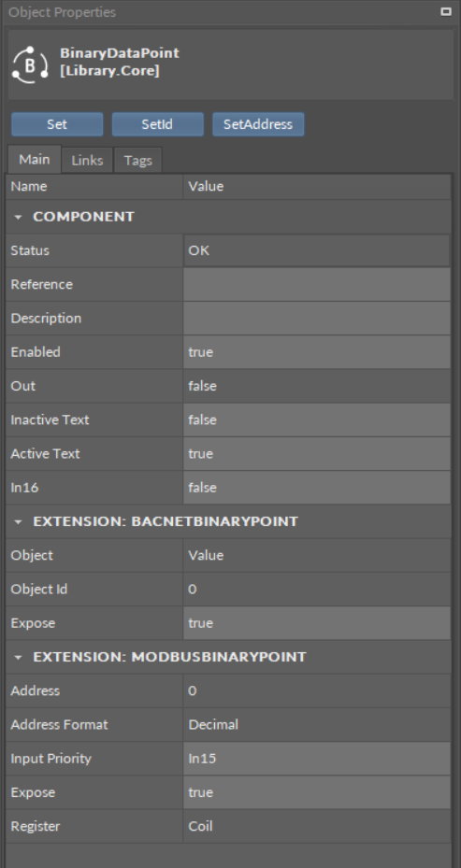This screenshot has width=461, height=868.
Task: Click the SetAddress button
Action: coord(258,124)
